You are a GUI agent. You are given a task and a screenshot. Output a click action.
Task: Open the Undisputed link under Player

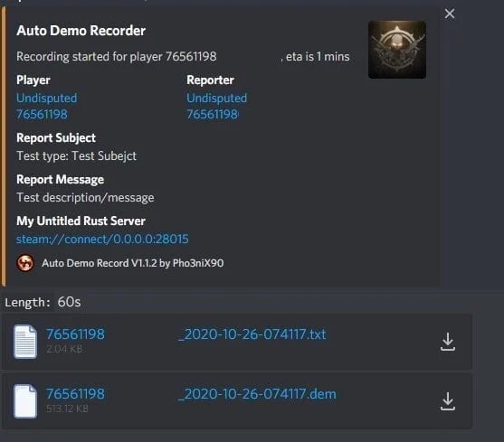tap(47, 98)
